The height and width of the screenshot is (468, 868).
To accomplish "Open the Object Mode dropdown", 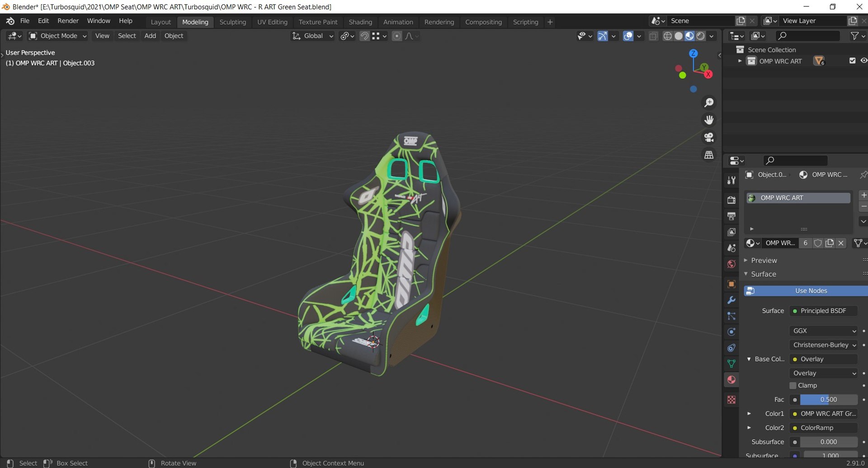I will coord(57,36).
